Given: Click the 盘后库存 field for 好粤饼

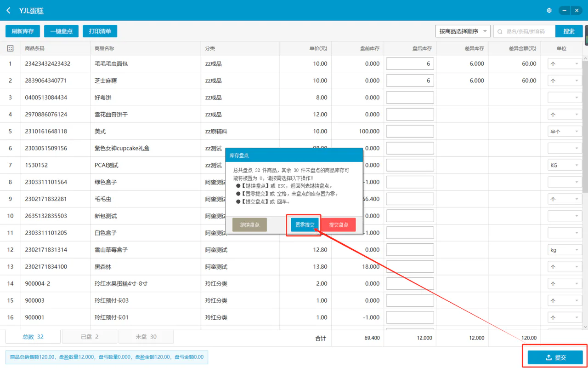Looking at the screenshot, I should 410,98.
